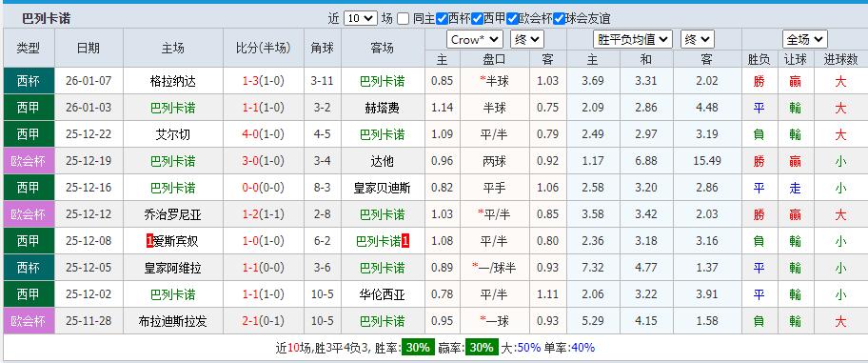This screenshot has height=363, width=868.
Task: Click score 0-0 of the 皇家贝迪斯 match
Action: pos(250,188)
